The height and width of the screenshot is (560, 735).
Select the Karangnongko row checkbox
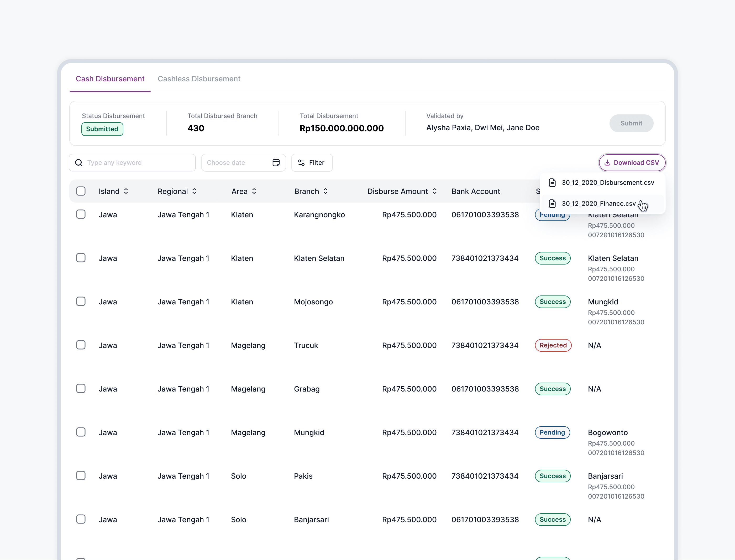(x=81, y=214)
